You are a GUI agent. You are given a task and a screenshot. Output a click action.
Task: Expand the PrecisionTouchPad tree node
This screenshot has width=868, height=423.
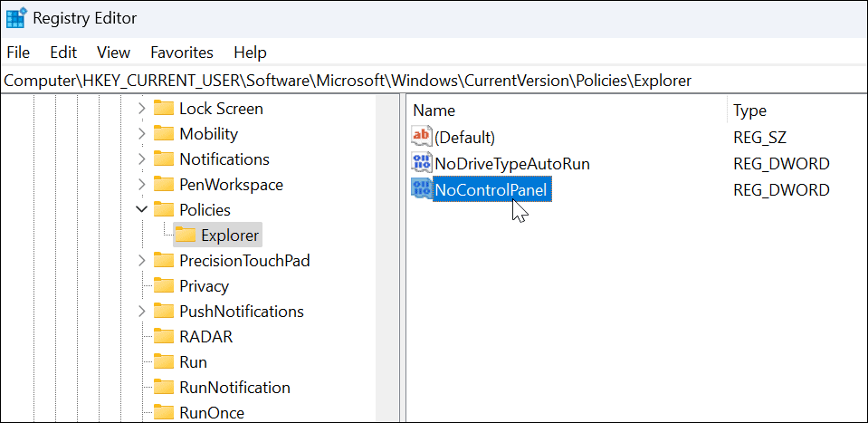click(141, 261)
